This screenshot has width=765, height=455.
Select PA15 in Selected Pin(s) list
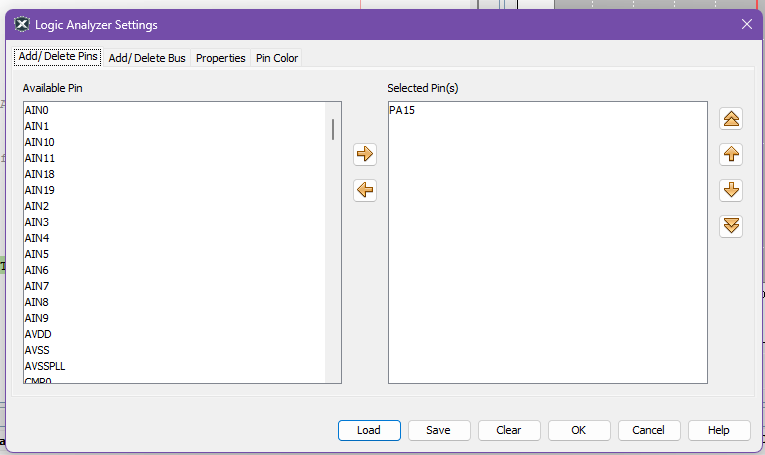coord(402,110)
